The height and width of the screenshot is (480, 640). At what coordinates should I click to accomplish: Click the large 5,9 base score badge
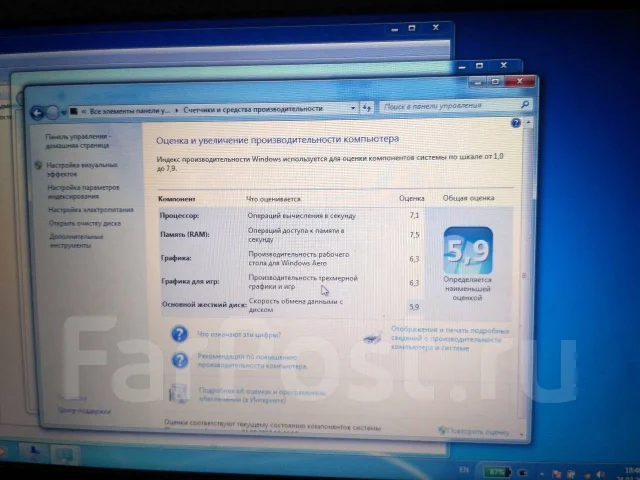point(468,251)
